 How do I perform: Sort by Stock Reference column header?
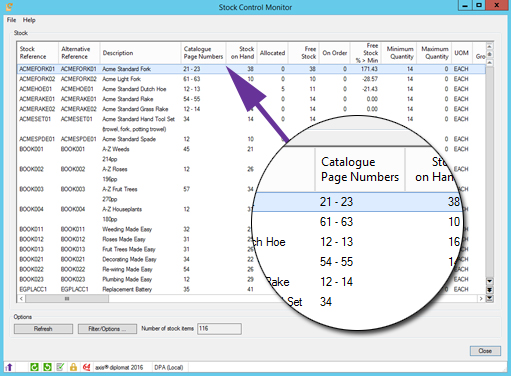[x=38, y=53]
